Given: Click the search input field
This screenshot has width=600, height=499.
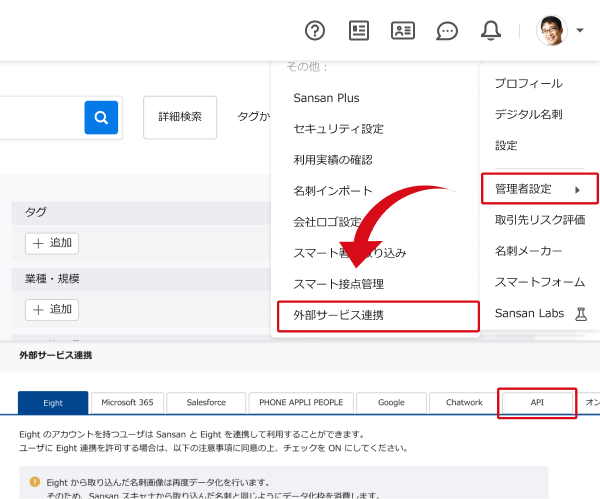Looking at the screenshot, I should [x=40, y=117].
